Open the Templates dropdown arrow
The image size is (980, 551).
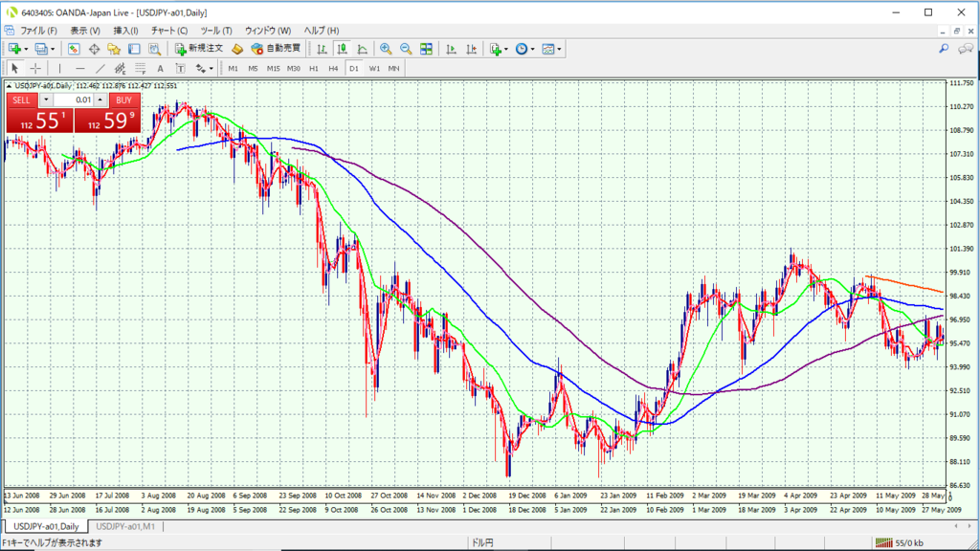pos(559,50)
